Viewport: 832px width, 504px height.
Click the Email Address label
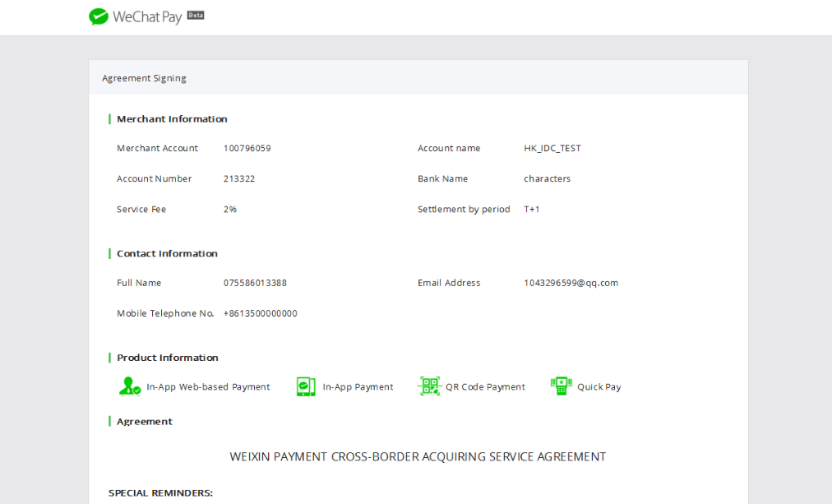(x=449, y=283)
